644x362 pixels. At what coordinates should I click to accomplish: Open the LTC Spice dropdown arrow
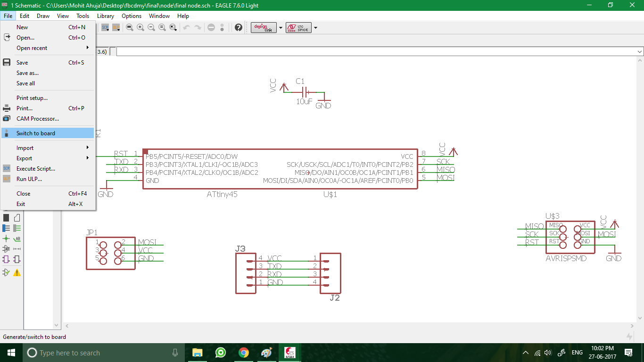pyautogui.click(x=315, y=27)
